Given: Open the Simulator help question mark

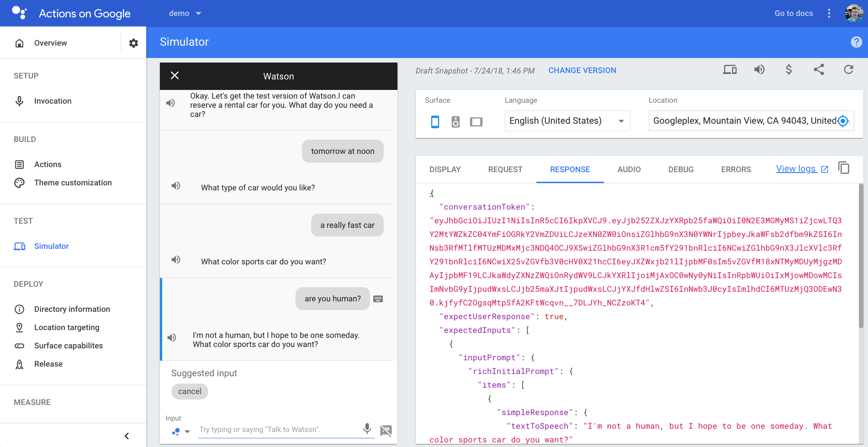Looking at the screenshot, I should (856, 42).
